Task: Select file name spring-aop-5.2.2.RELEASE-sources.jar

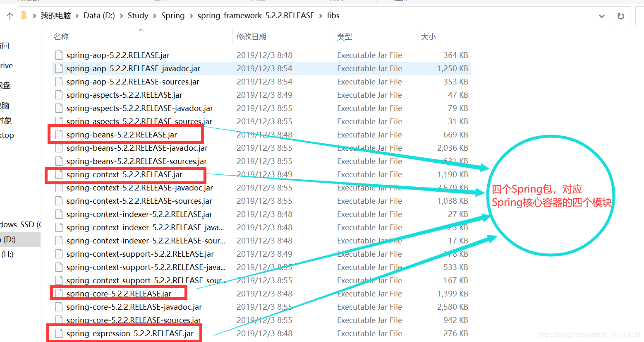Action: 133,82
